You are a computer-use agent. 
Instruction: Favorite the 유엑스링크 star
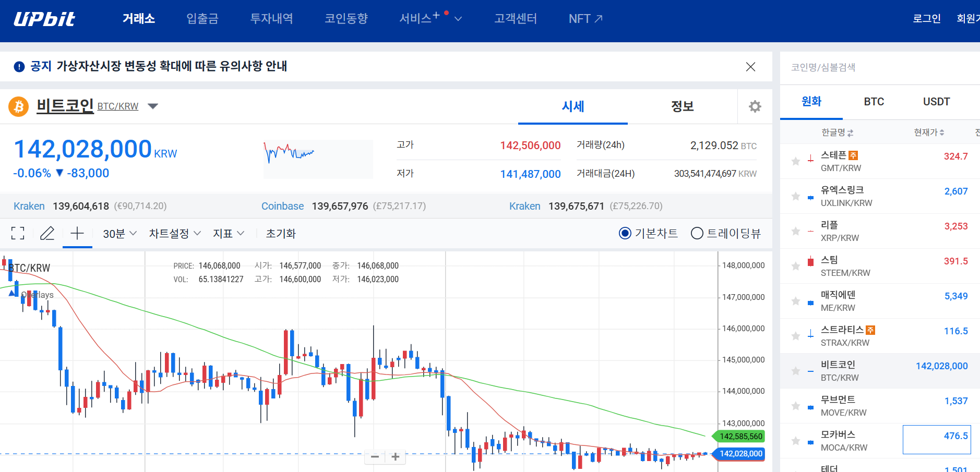796,196
